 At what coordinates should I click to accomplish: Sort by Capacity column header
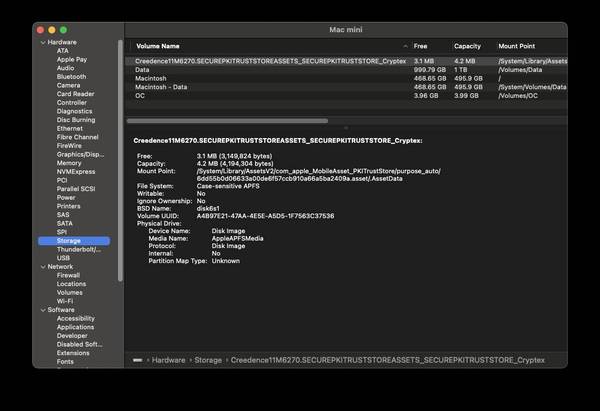467,46
